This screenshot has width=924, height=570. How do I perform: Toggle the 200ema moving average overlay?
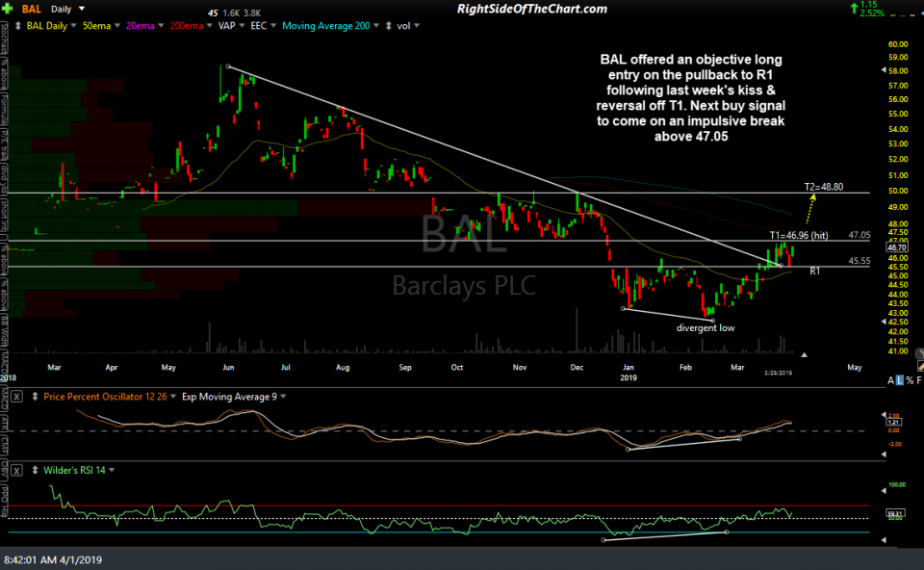tap(186, 25)
